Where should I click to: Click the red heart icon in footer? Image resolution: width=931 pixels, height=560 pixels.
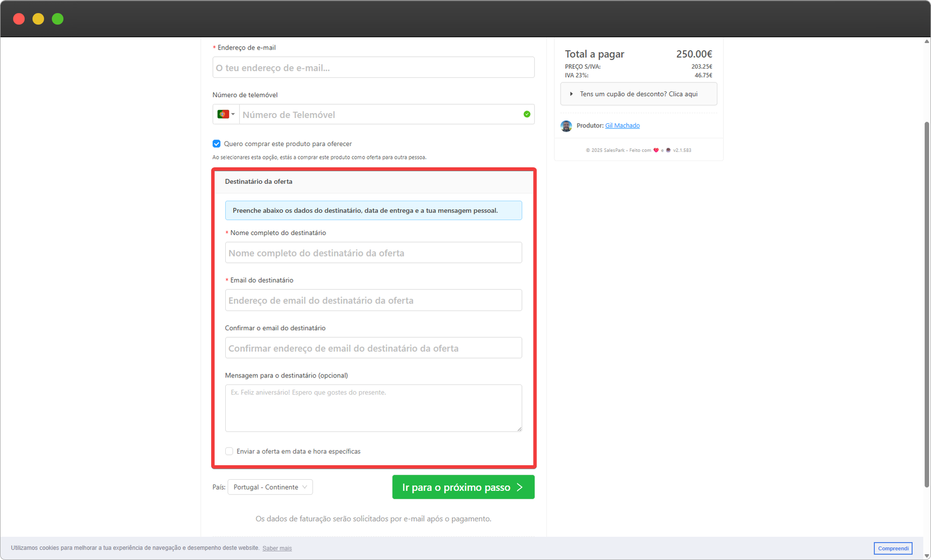[x=656, y=150]
